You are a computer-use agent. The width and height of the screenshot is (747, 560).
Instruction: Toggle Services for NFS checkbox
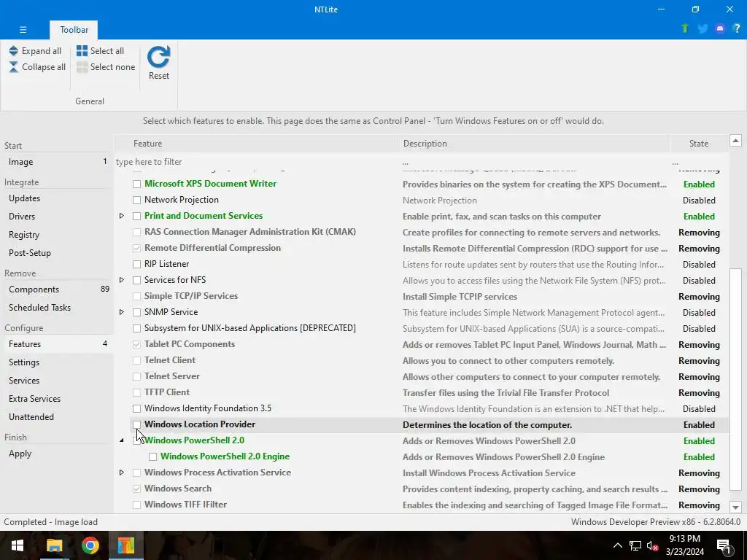(136, 280)
